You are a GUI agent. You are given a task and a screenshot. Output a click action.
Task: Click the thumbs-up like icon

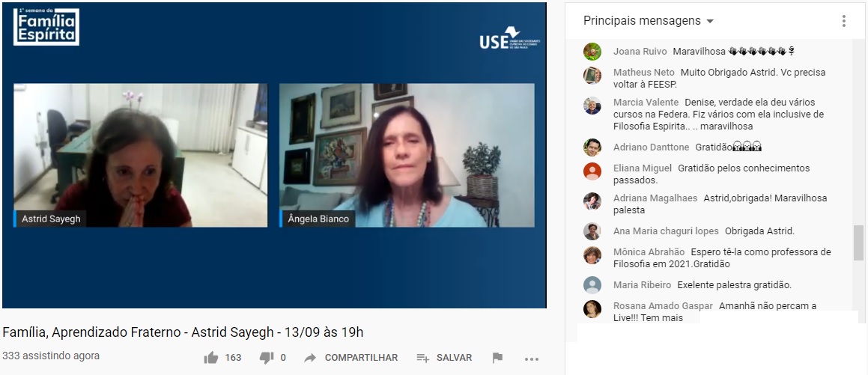(x=211, y=358)
